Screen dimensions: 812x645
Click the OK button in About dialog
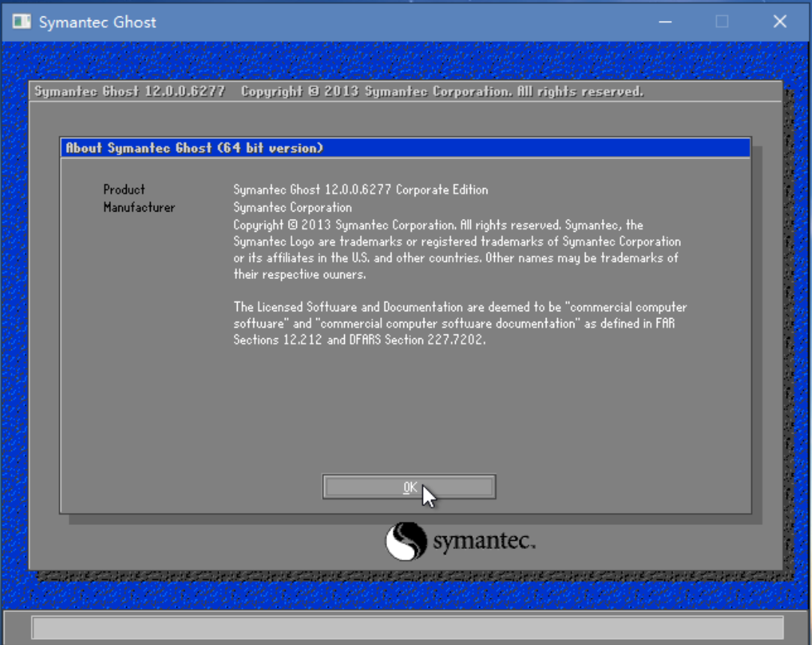[409, 487]
